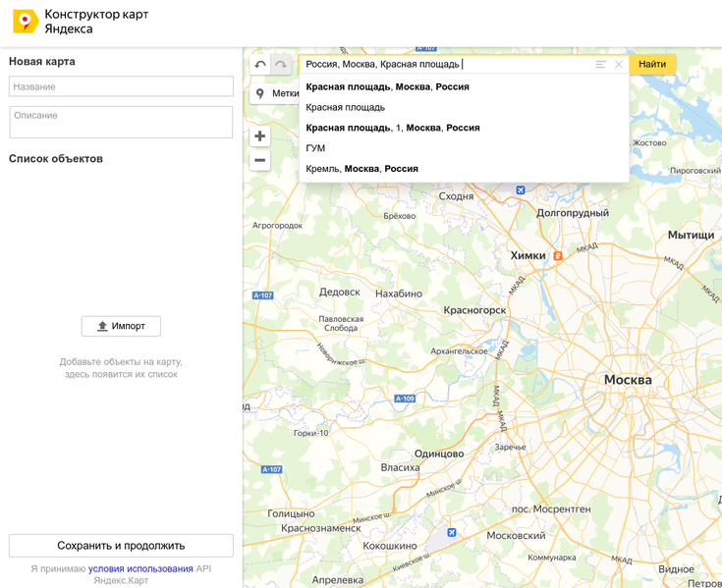The width and height of the screenshot is (722, 588).
Task: Select the Кремль, Москва, Россия suggestion
Action: 464,169
